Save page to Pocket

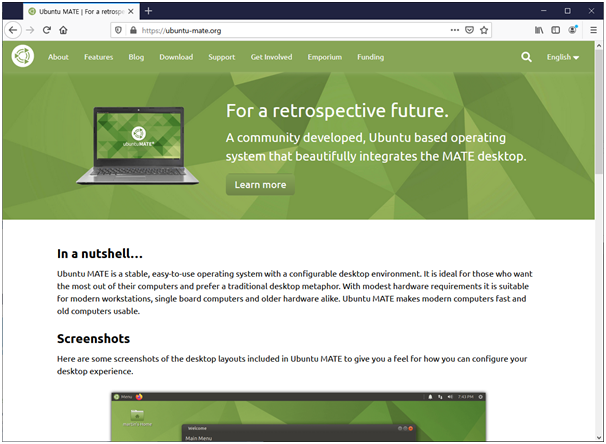(469, 30)
